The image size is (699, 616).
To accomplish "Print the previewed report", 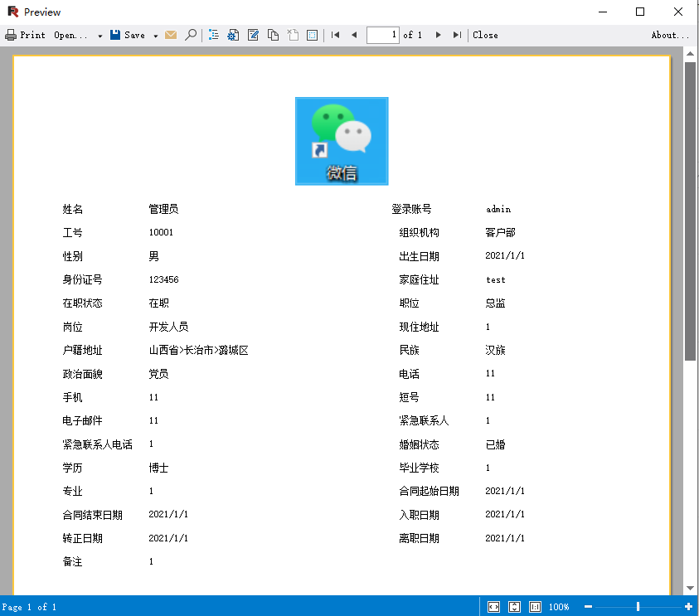I will pos(25,35).
